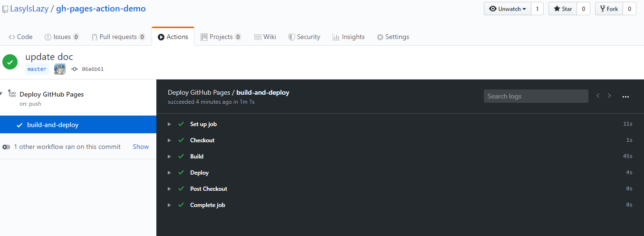Click the workflow icon beside Deploy GitHub Pages

tap(12, 94)
